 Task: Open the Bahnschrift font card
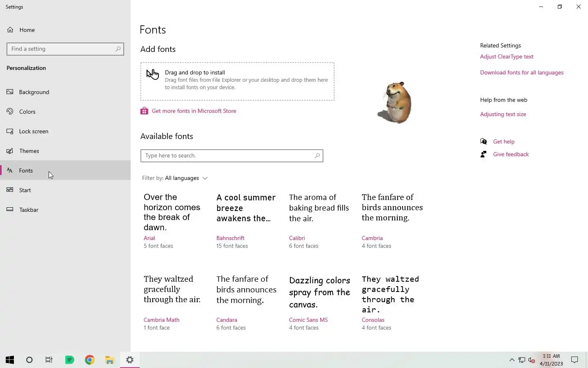[x=246, y=221]
